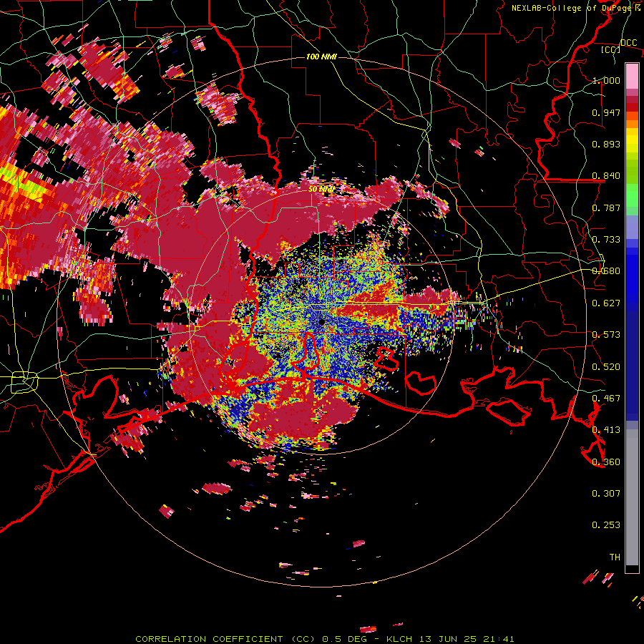Select the 0.627 scale value
The height and width of the screenshot is (644, 644).
point(606,303)
